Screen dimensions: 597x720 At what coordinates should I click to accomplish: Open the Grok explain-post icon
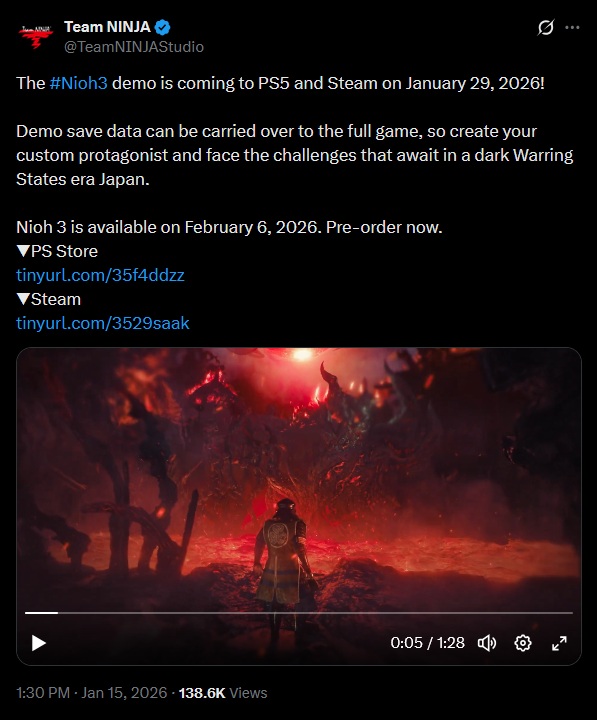click(x=546, y=28)
